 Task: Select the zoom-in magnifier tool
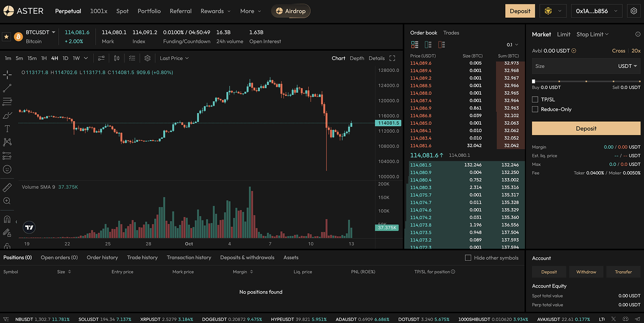pos(8,201)
